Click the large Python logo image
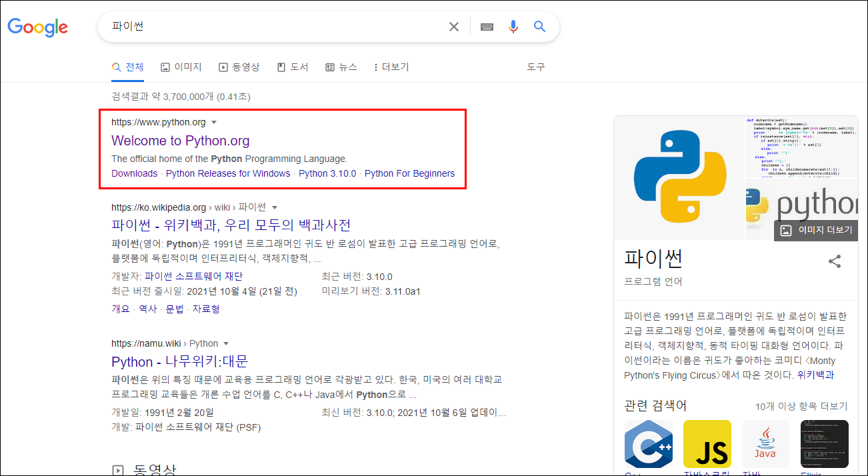 coord(679,178)
